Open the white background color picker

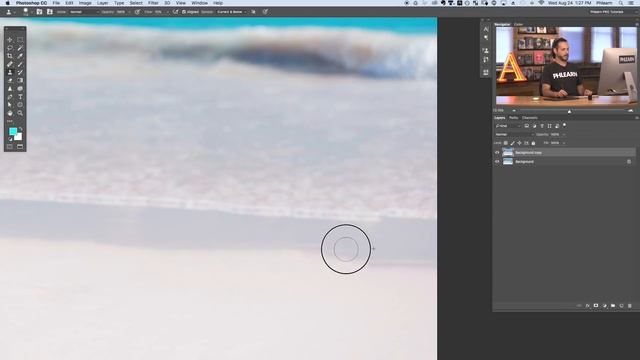[19, 138]
